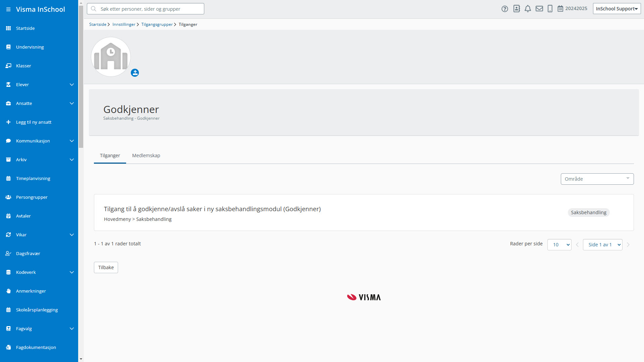644x362 pixels.
Task: Click the upload picture icon by avatar
Action: (135, 73)
